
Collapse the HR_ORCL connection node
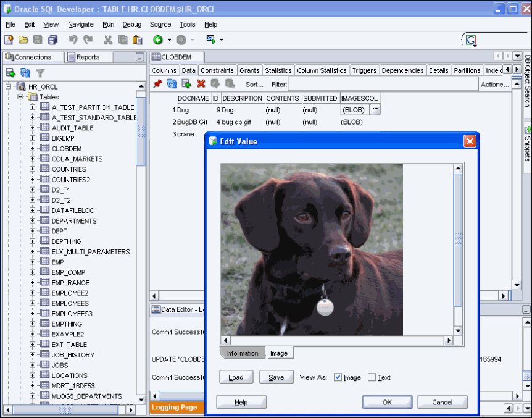pyautogui.click(x=9, y=86)
